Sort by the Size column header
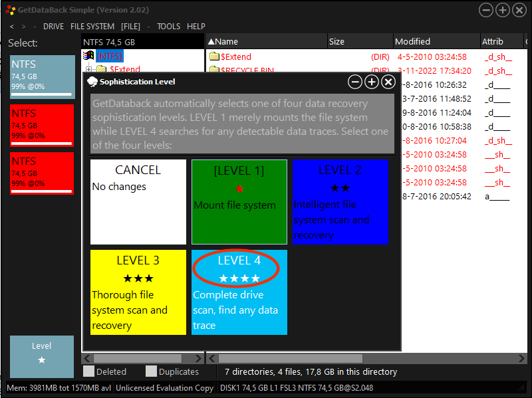The height and width of the screenshot is (398, 532). pos(360,42)
